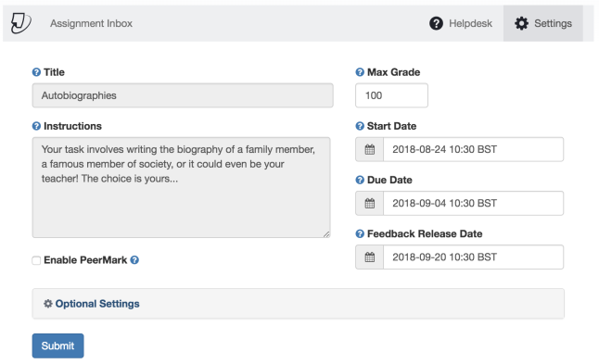Click the help icon beside Max Grade
Screen dimensions: 599x364
pos(360,72)
